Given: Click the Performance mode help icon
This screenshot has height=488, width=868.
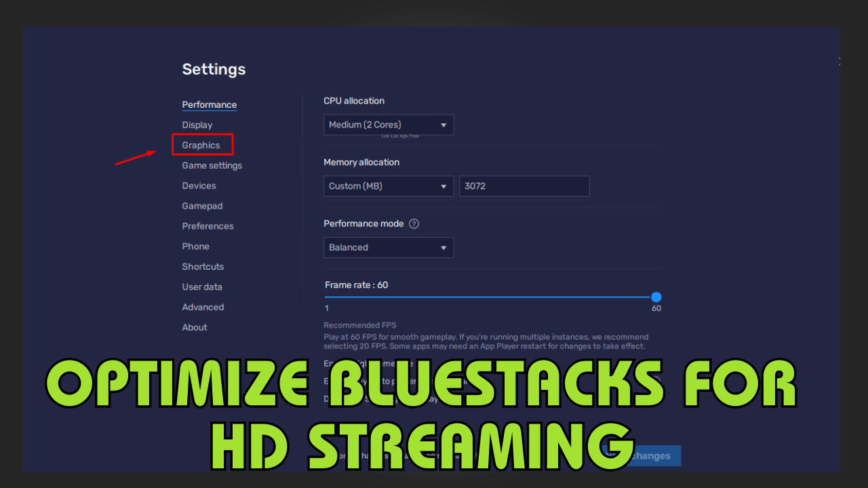Looking at the screenshot, I should click(414, 224).
